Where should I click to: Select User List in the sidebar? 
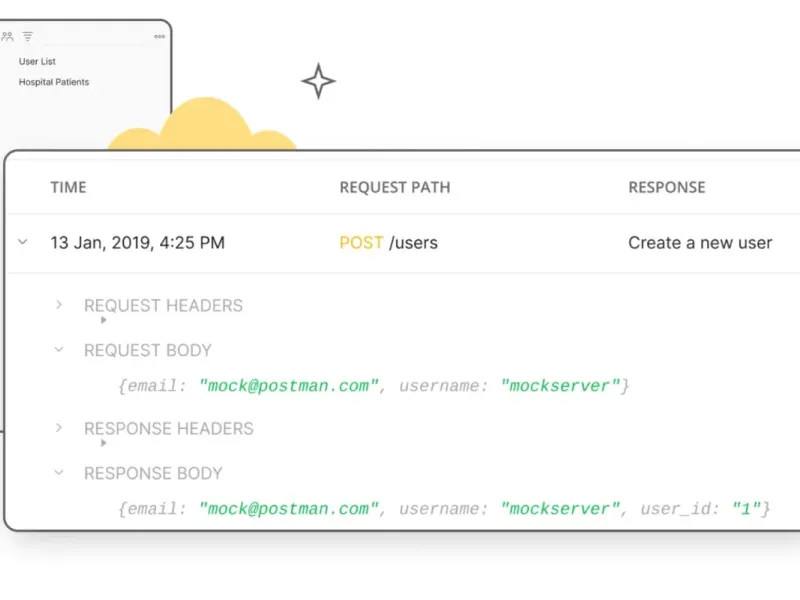[x=37, y=61]
